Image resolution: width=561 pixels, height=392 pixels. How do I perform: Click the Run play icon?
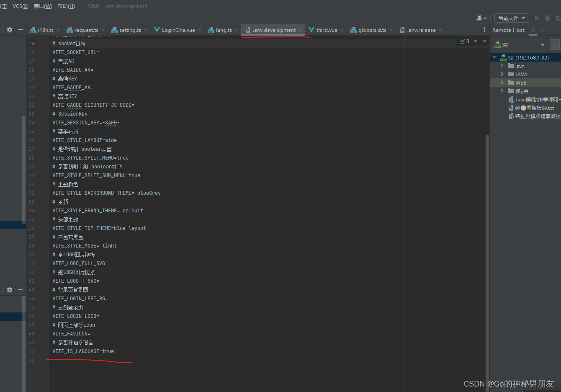pyautogui.click(x=537, y=18)
